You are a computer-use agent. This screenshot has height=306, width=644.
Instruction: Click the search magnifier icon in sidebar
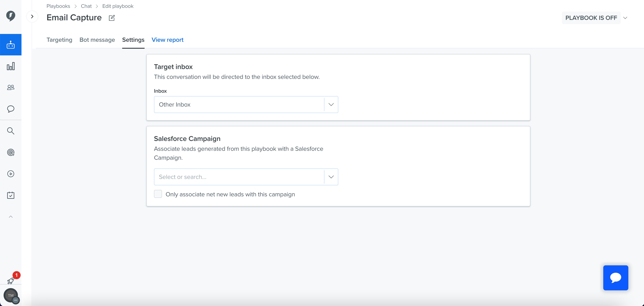(x=11, y=131)
